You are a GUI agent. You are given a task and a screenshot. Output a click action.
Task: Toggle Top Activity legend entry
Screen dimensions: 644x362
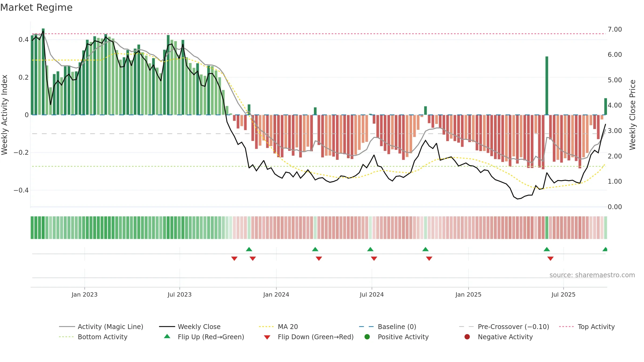pyautogui.click(x=587, y=327)
